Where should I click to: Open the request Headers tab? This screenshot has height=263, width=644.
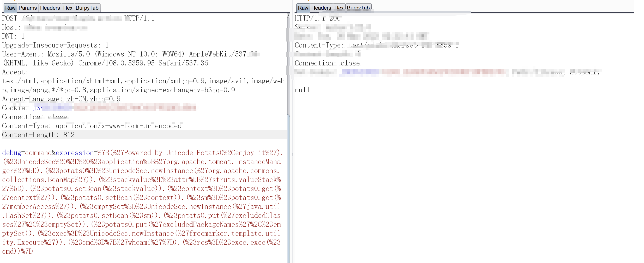point(50,8)
